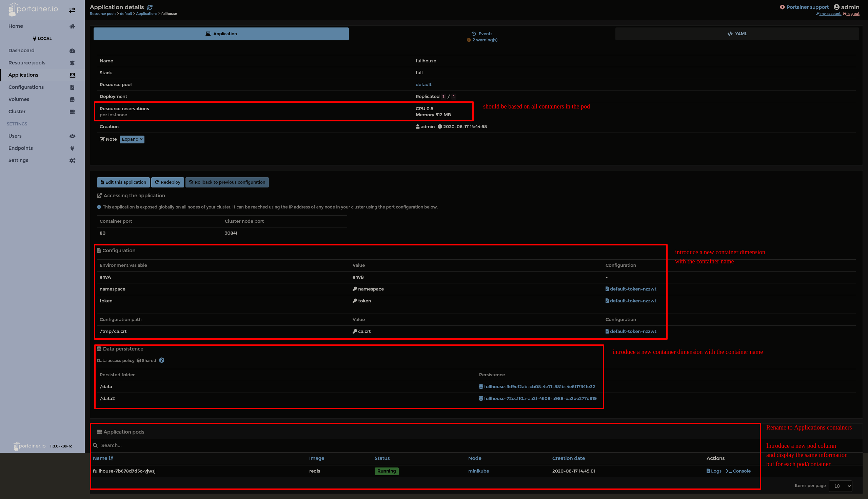This screenshot has height=499, width=868.
Task: Click the Redeploy button
Action: [x=167, y=182]
